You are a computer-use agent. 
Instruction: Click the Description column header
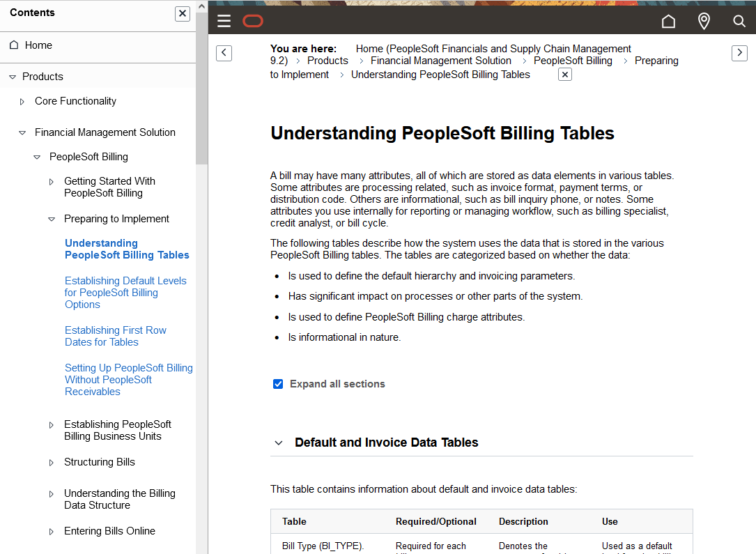(523, 521)
